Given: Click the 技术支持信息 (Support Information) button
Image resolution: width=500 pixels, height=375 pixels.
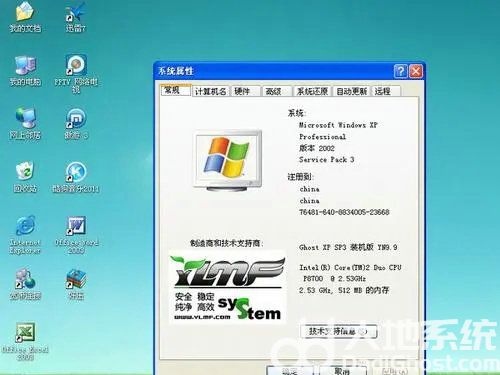Looking at the screenshot, I should (339, 331).
